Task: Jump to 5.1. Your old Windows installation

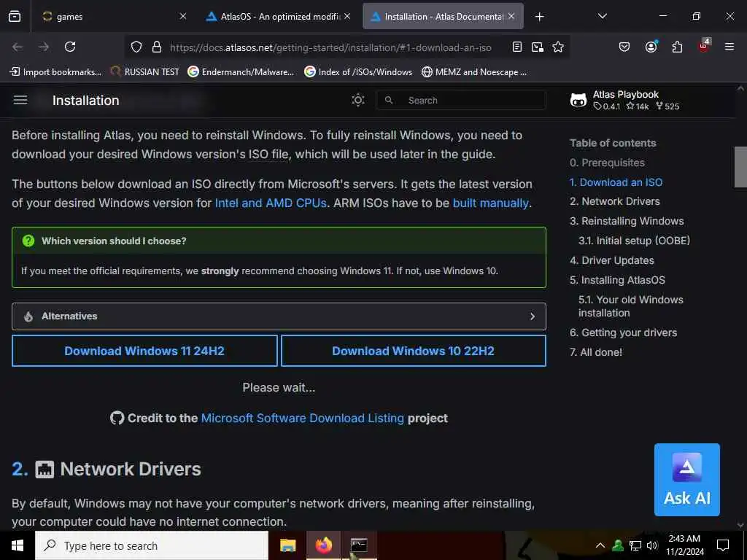Action: [x=631, y=306]
